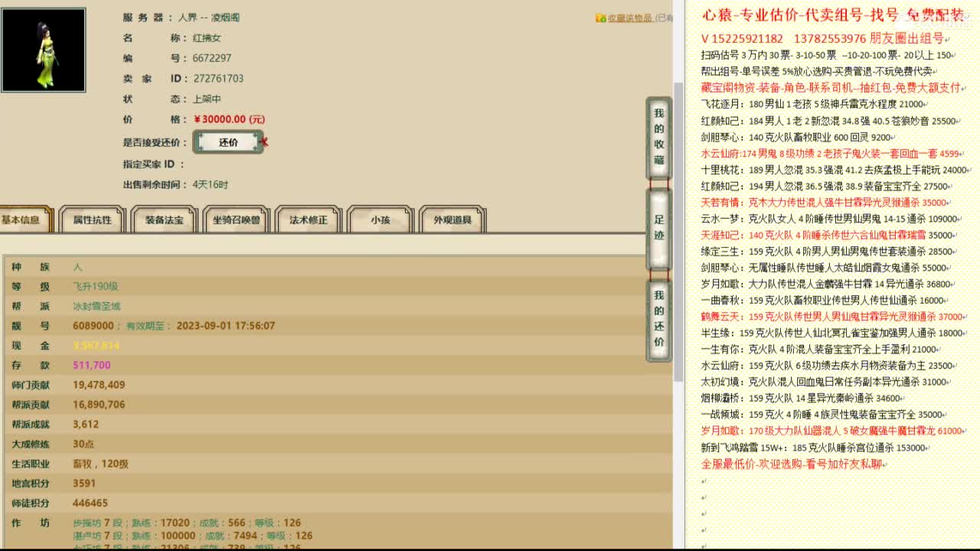Viewport: 980px width, 551px height.
Task: Open the 小孩 tab
Action: point(378,220)
